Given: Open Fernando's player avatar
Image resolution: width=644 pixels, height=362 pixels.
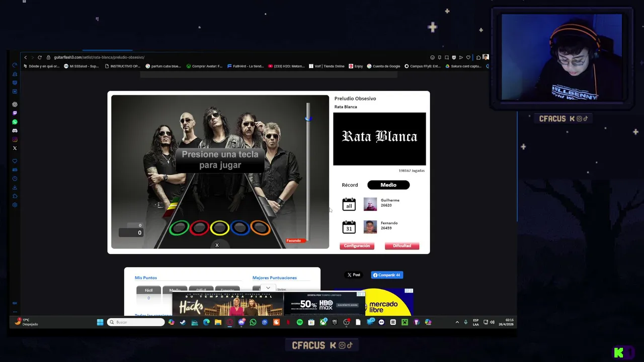Looking at the screenshot, I should coord(370,227).
